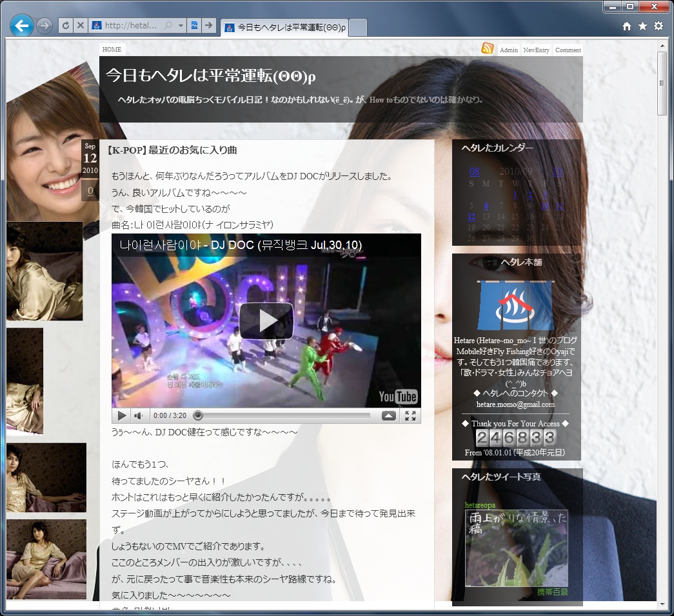Open the HOME menu link of the blog
Viewport: 674px width, 616px height.
(x=112, y=50)
